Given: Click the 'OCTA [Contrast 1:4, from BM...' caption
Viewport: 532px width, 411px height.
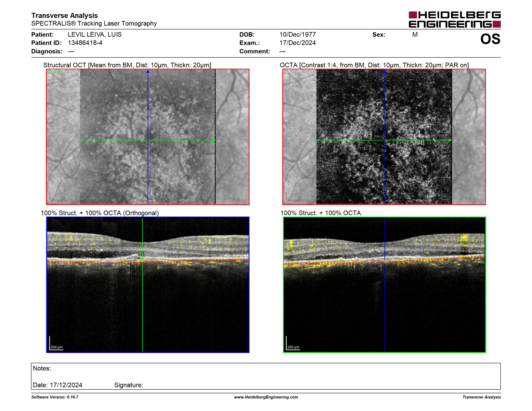Looking at the screenshot, I should coord(374,65).
